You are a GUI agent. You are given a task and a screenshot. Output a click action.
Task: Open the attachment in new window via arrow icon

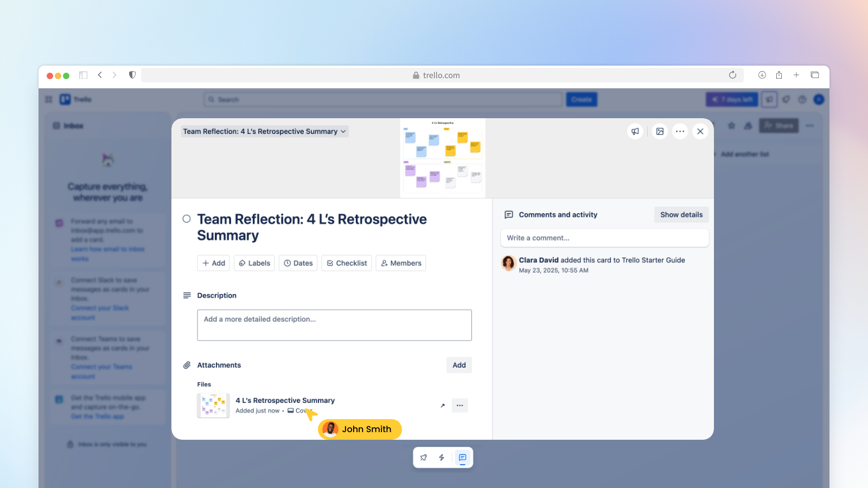click(x=442, y=405)
